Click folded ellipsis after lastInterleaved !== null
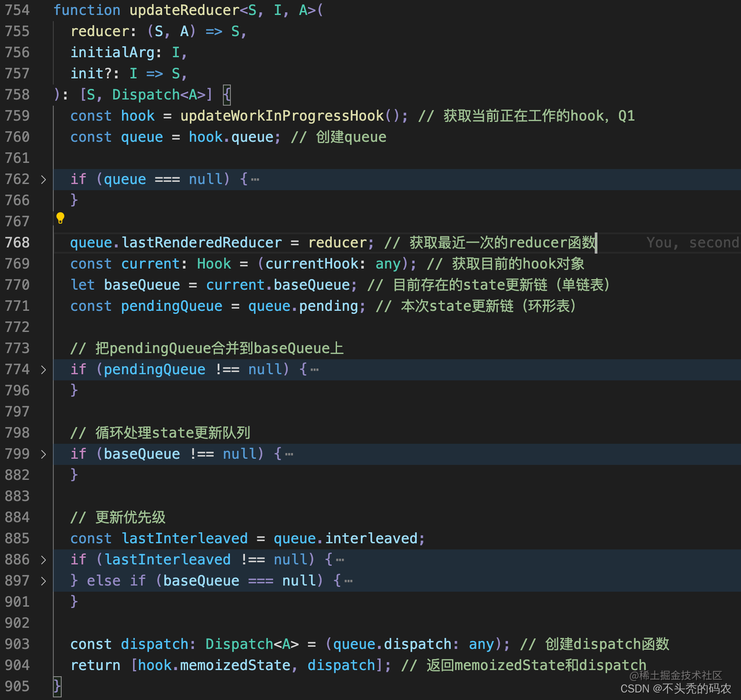Image resolution: width=741 pixels, height=700 pixels. tap(340, 560)
